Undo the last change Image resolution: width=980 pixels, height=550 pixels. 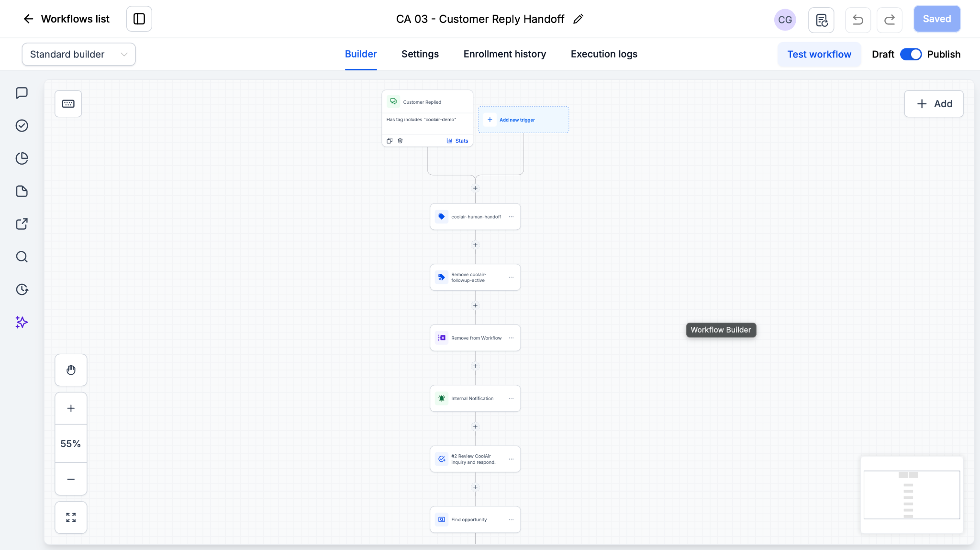pyautogui.click(x=858, y=20)
